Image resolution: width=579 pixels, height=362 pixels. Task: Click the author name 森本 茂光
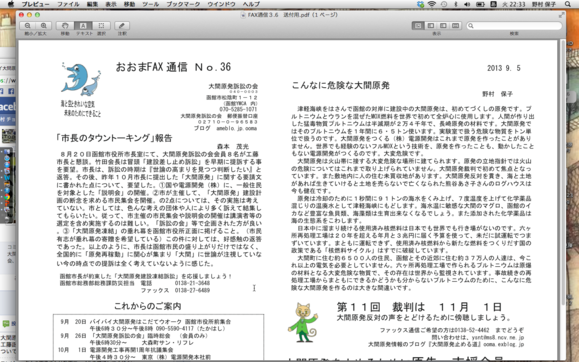(233, 146)
